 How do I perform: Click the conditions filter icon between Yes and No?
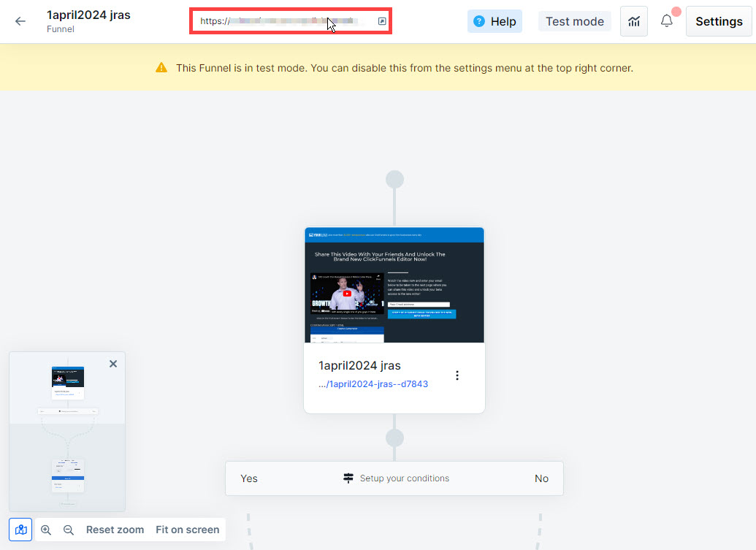(x=348, y=478)
